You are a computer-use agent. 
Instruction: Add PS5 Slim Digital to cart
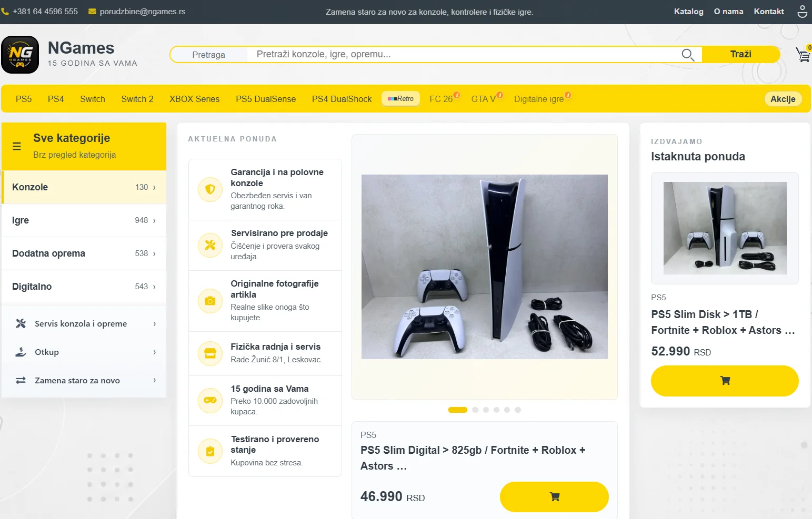(554, 497)
